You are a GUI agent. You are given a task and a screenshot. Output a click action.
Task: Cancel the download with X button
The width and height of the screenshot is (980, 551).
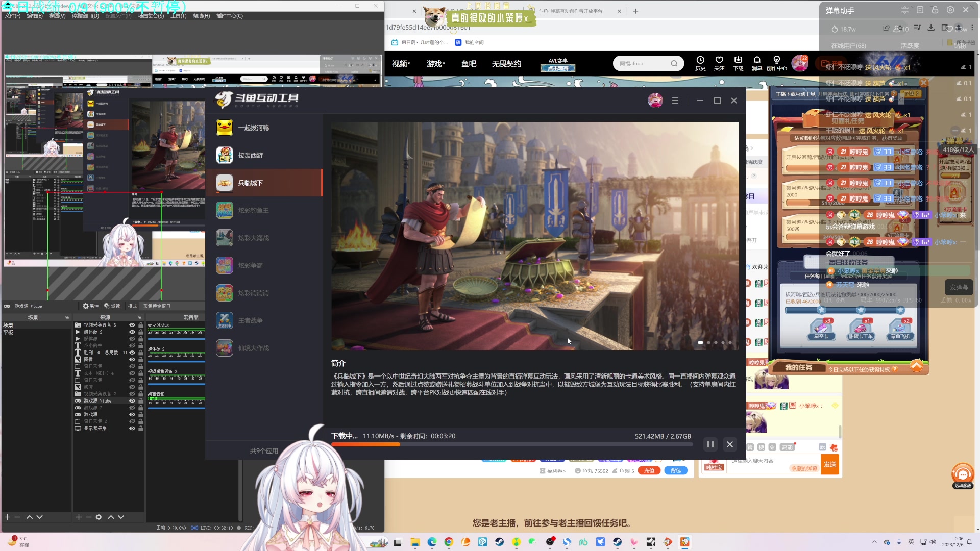[x=730, y=444]
